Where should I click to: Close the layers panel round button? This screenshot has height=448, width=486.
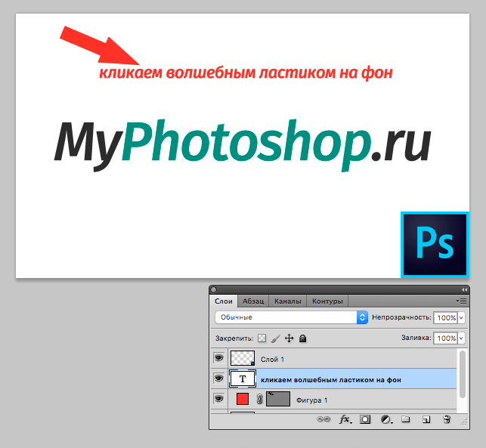214,289
